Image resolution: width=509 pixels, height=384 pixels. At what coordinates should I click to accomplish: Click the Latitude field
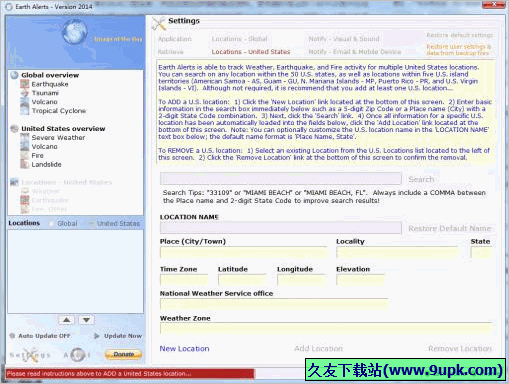[242, 280]
